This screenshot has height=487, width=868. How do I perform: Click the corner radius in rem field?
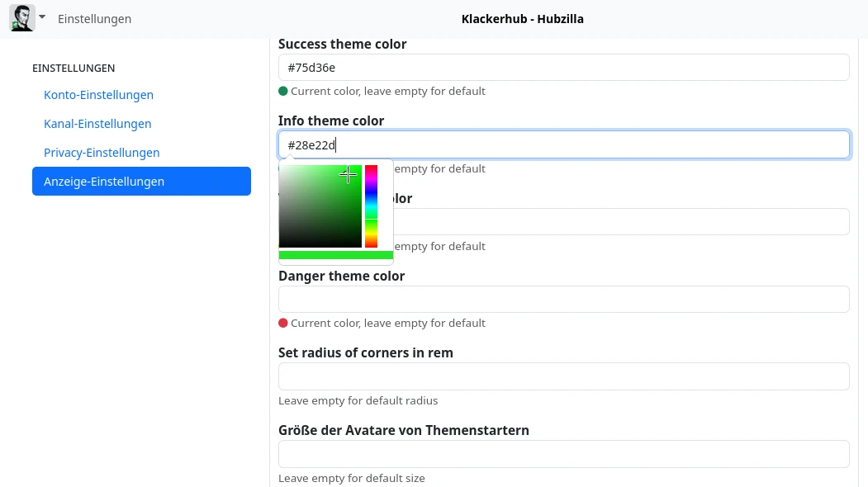pyautogui.click(x=563, y=376)
